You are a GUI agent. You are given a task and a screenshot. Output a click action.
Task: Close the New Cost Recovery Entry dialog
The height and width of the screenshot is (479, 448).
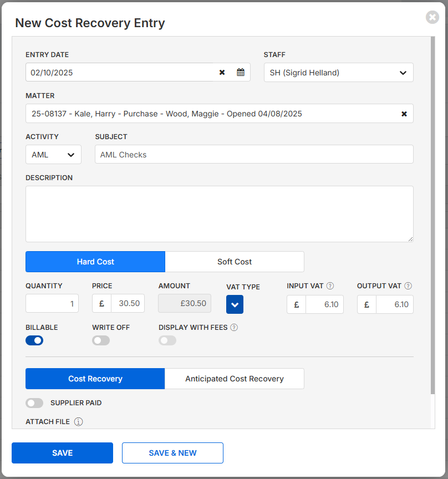click(432, 17)
